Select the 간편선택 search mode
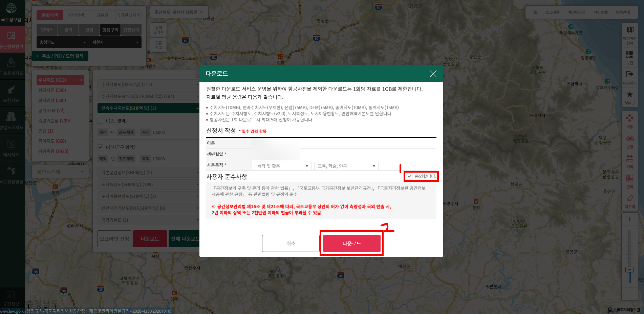 (131, 30)
